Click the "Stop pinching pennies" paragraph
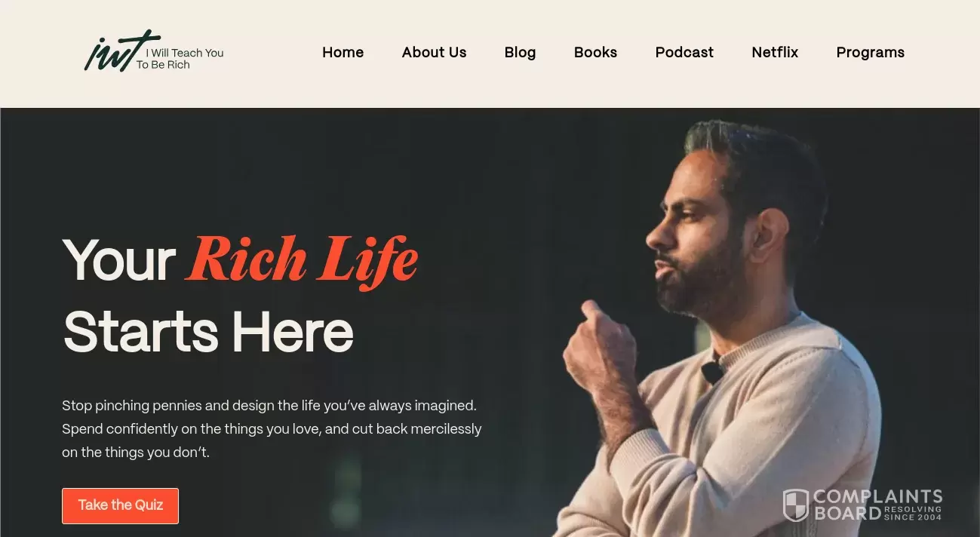The image size is (980, 537). click(272, 429)
